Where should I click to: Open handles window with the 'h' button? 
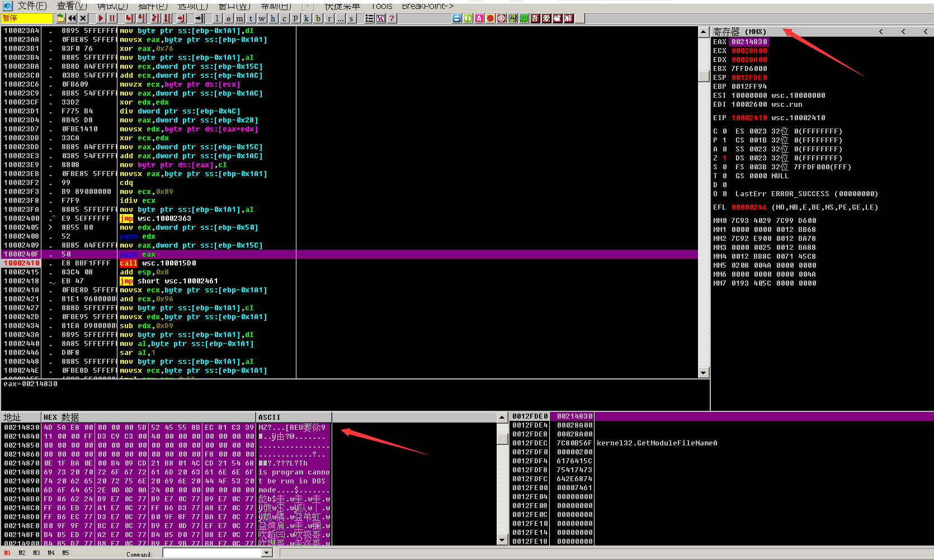[x=273, y=18]
